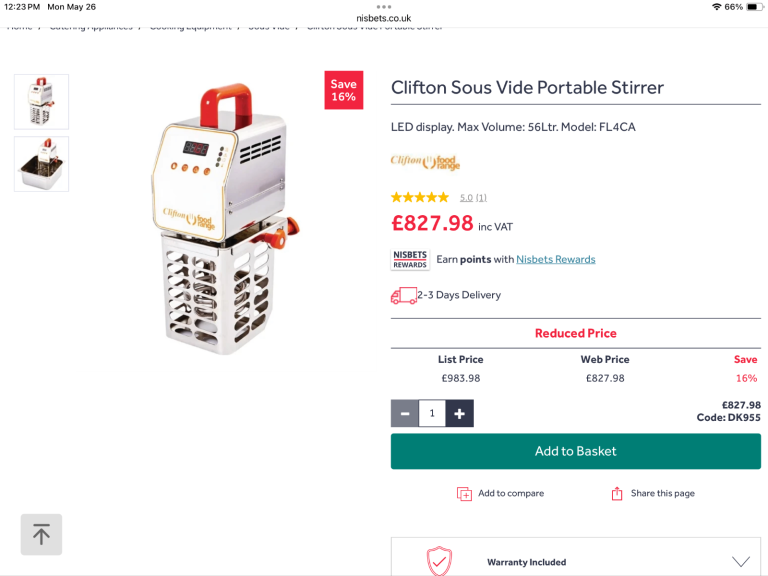Click the Save 16% red badge
768x576 pixels.
point(343,90)
